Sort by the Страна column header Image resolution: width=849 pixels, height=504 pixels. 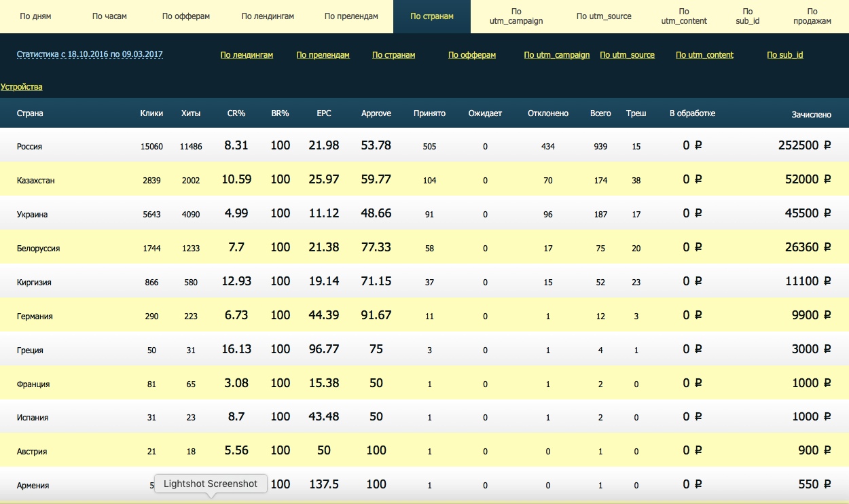[30, 113]
